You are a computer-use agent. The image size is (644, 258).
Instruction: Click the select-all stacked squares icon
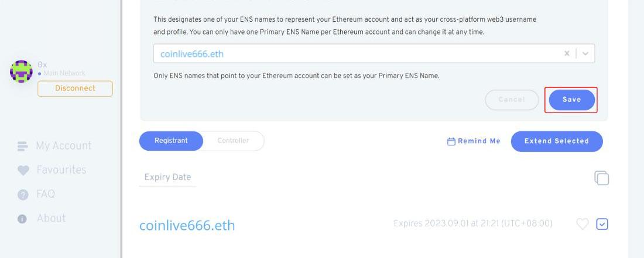[601, 178]
